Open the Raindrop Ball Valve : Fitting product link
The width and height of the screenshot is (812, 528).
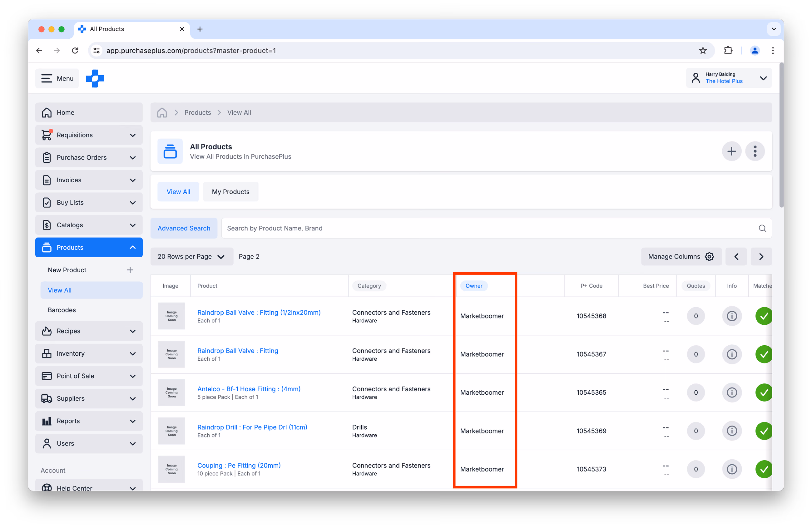click(238, 351)
